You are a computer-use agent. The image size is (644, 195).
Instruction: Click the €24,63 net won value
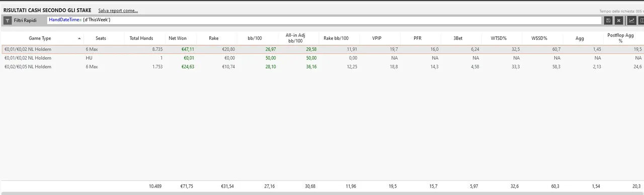pyautogui.click(x=188, y=66)
